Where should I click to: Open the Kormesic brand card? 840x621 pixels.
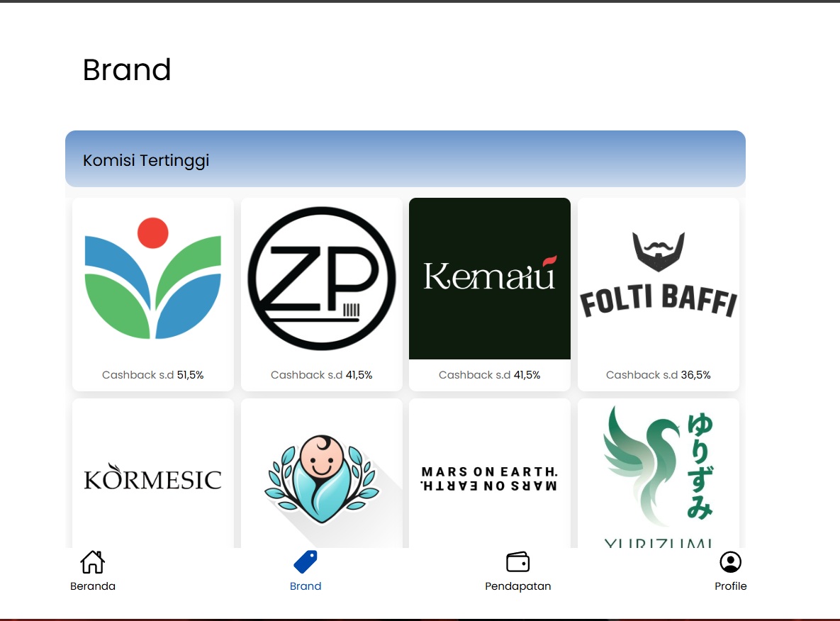[152, 473]
